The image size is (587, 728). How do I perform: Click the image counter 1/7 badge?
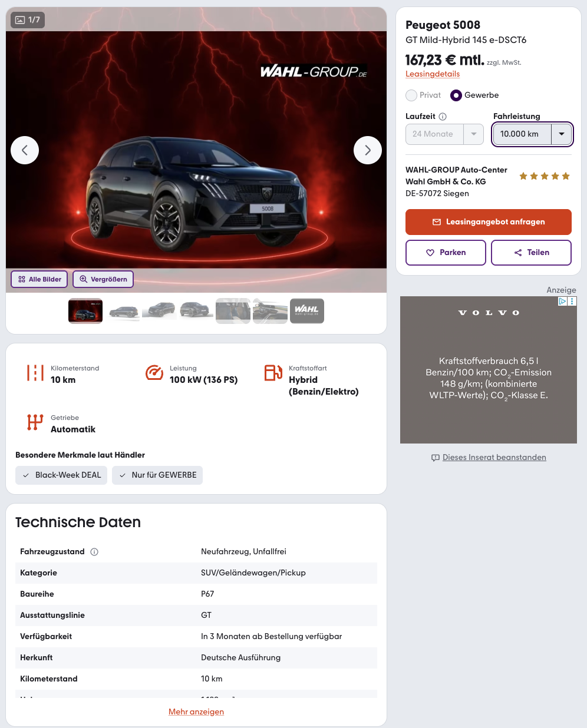pyautogui.click(x=28, y=20)
